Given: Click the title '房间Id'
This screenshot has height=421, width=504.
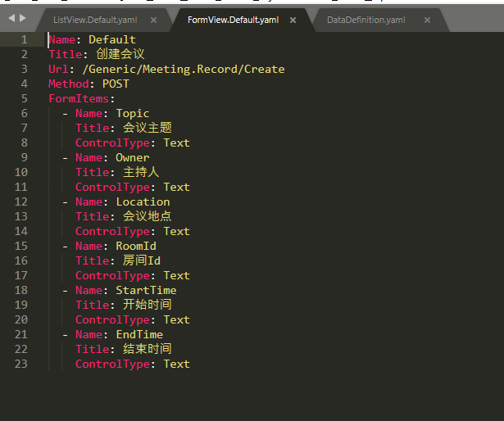Looking at the screenshot, I should (142, 260).
